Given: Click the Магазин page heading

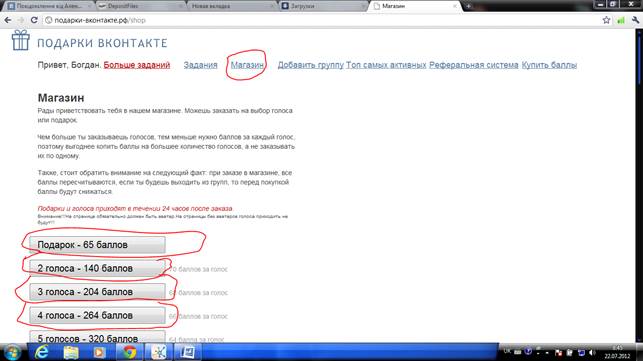Looking at the screenshot, I should [x=61, y=98].
